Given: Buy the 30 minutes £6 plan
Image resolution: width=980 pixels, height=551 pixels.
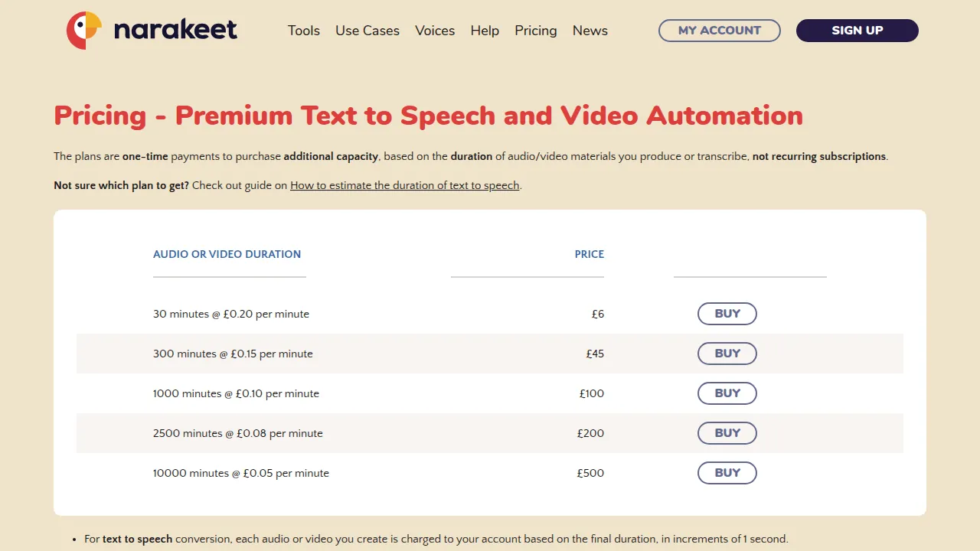Looking at the screenshot, I should 727,314.
